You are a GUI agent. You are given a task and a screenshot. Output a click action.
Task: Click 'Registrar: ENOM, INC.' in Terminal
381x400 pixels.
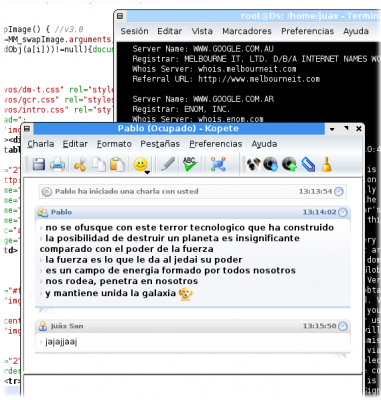click(181, 109)
